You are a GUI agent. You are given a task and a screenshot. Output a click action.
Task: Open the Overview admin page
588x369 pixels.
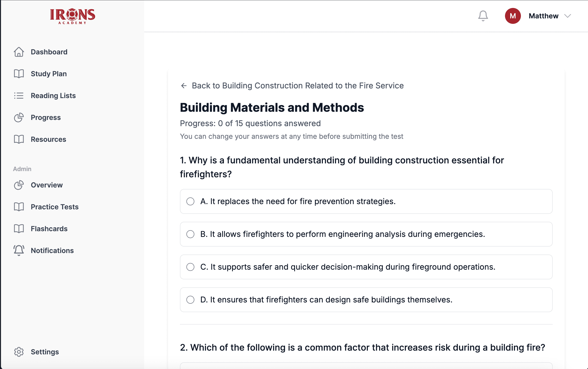46,185
